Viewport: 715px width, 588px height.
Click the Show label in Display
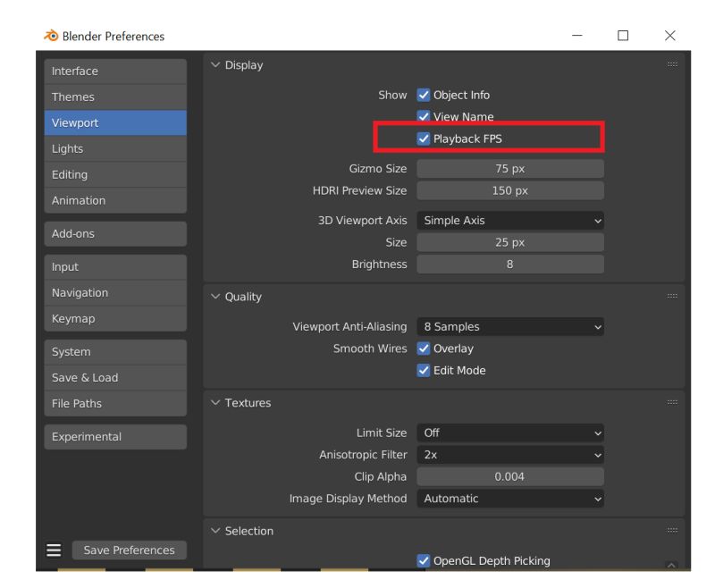(x=392, y=96)
